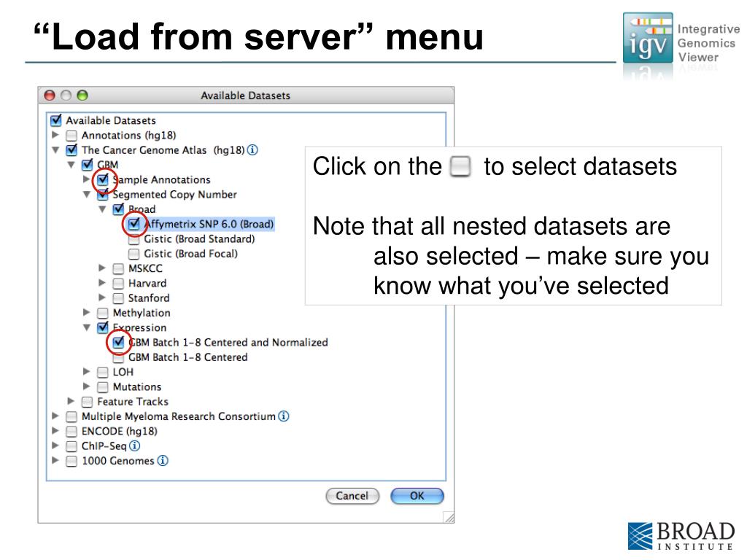
Task: Check Gistic (Broad Standard) checkbox
Action: [134, 239]
